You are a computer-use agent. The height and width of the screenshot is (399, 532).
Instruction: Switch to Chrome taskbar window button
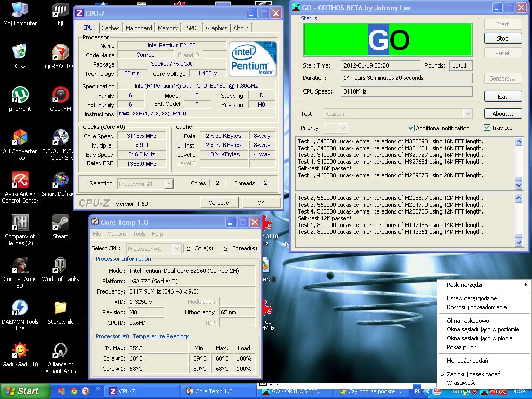[371, 391]
